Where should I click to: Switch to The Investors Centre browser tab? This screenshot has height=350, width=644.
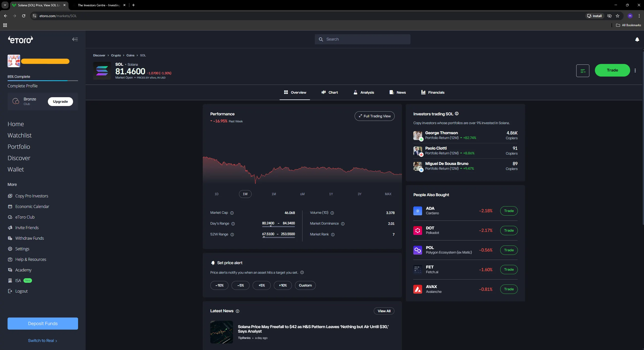[x=99, y=5]
